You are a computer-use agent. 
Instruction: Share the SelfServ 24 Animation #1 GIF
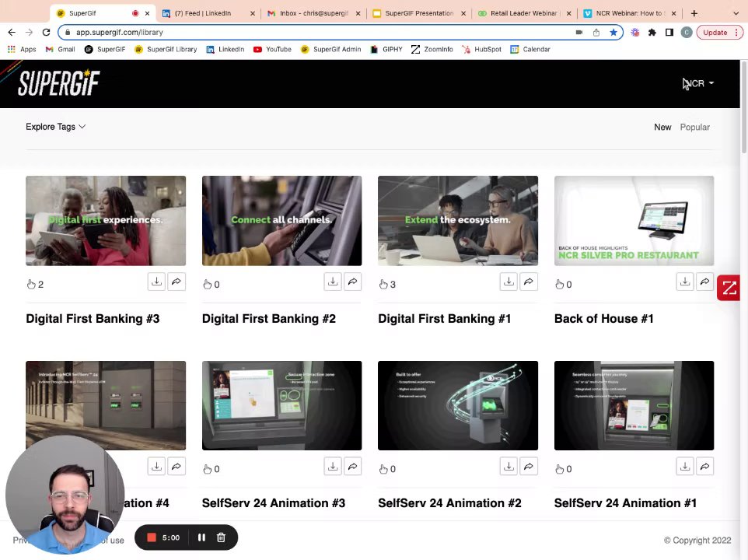coord(704,467)
